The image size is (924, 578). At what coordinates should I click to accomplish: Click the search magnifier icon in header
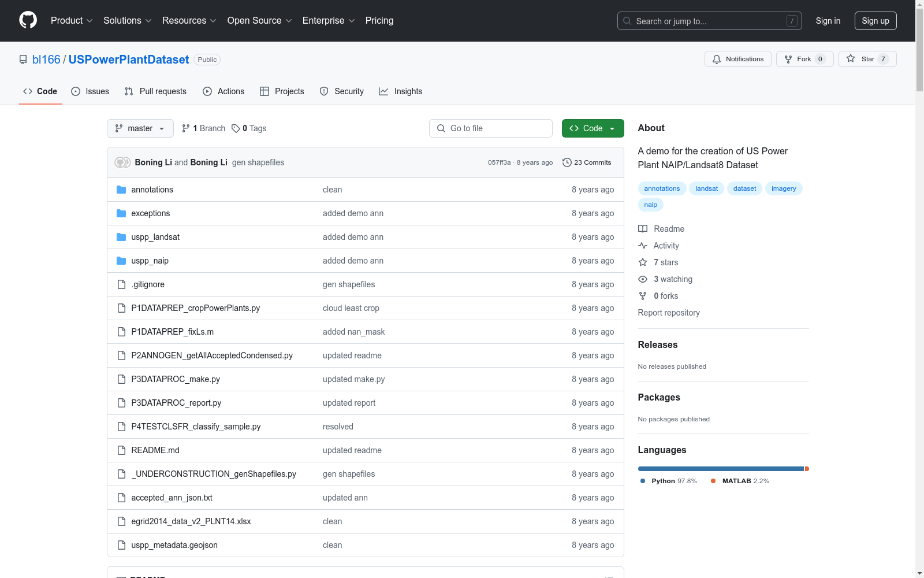(627, 21)
